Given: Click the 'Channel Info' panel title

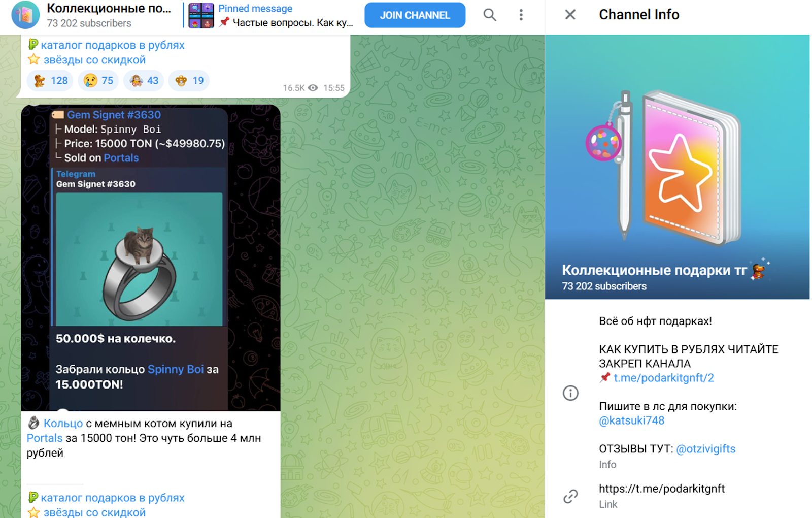Looking at the screenshot, I should (x=639, y=15).
